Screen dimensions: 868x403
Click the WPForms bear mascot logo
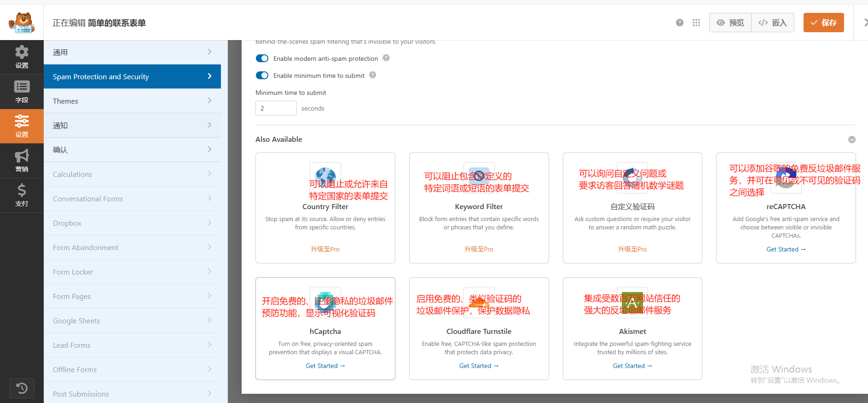click(22, 23)
